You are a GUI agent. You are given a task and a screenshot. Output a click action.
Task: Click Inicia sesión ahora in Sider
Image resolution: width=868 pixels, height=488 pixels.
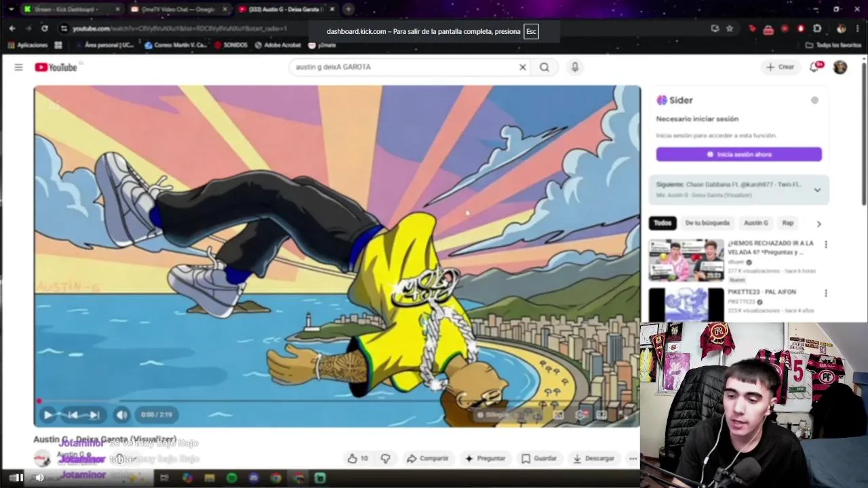click(x=738, y=155)
